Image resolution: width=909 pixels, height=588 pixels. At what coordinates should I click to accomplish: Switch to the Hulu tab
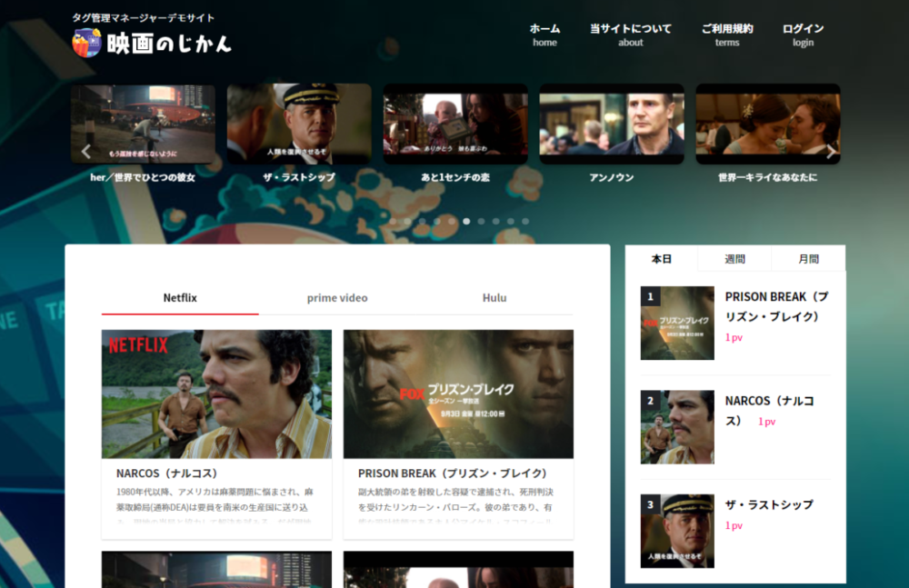point(494,298)
